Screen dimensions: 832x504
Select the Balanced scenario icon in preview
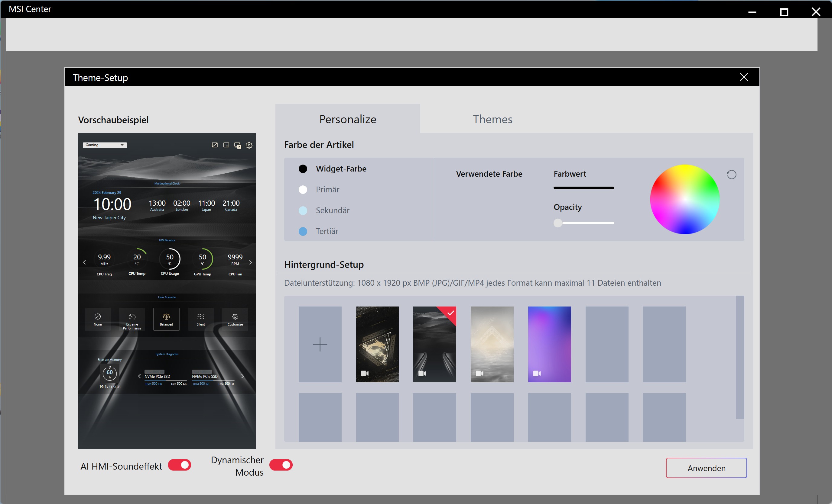(166, 319)
